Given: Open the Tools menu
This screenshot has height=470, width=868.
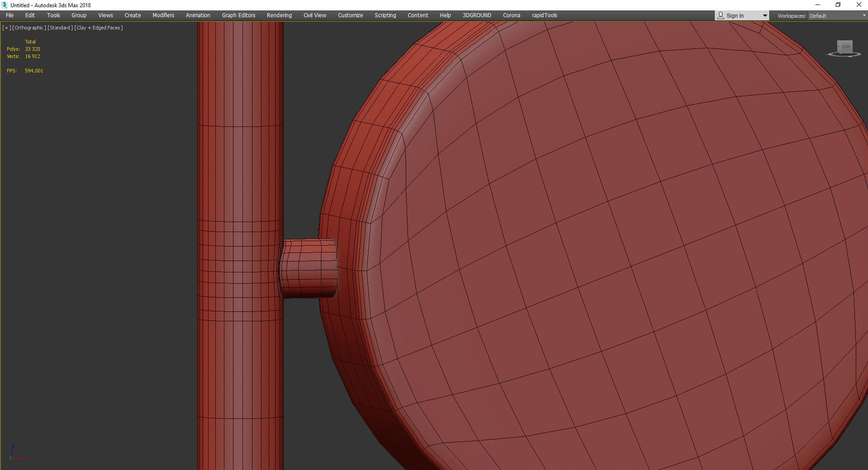Looking at the screenshot, I should click(x=53, y=15).
